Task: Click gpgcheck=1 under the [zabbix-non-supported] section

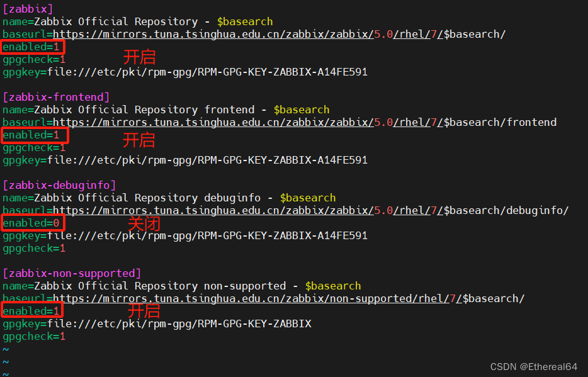Action: pyautogui.click(x=34, y=337)
